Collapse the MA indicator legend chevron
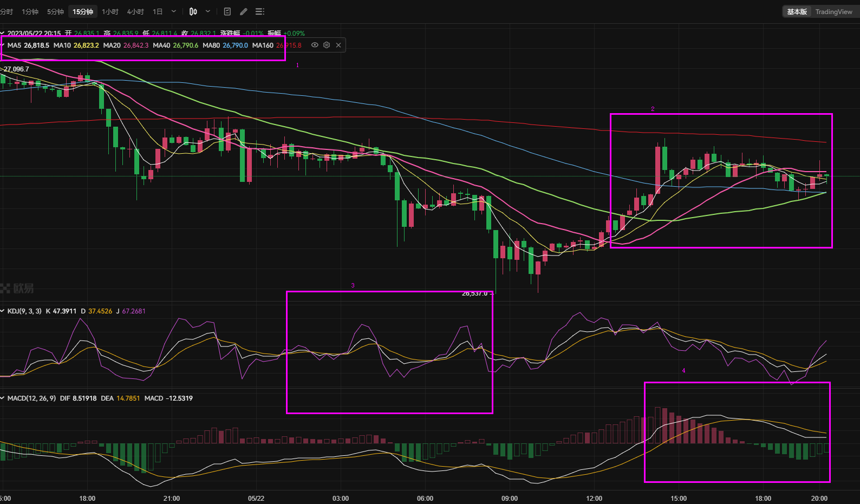The image size is (860, 504). point(3,45)
